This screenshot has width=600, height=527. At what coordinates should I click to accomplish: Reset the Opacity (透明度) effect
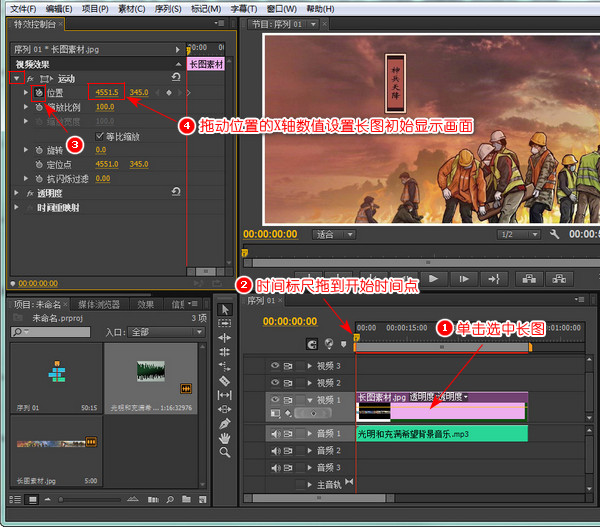[176, 192]
